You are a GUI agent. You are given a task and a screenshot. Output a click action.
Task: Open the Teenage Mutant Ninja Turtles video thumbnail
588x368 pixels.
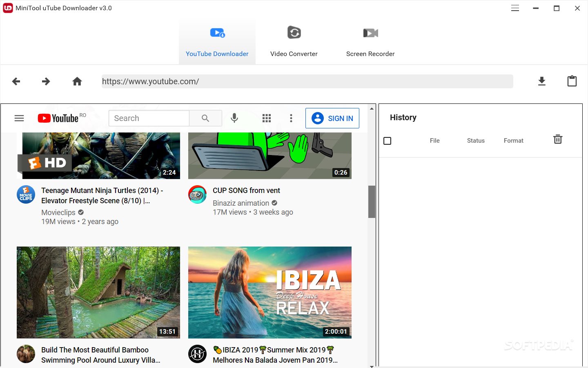tap(98, 156)
